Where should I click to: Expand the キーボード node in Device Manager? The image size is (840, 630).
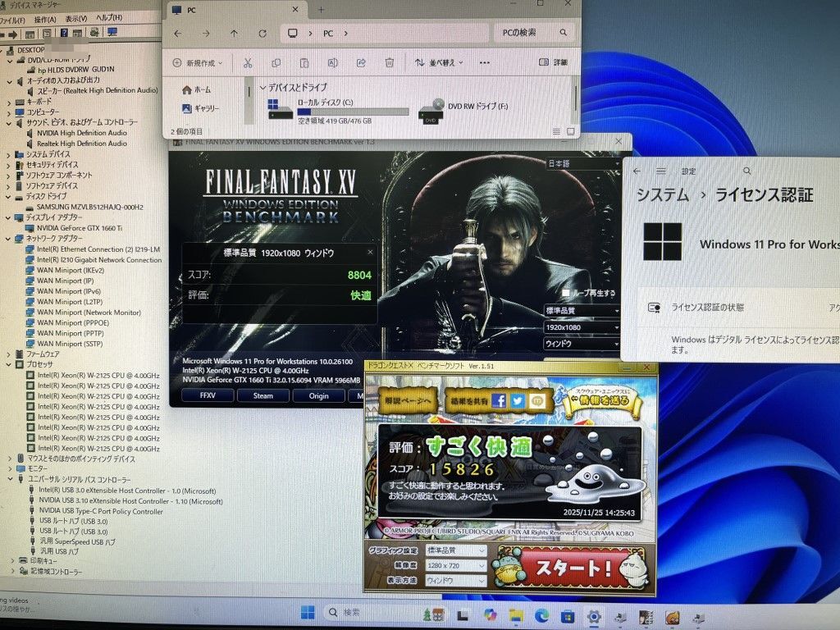9,101
